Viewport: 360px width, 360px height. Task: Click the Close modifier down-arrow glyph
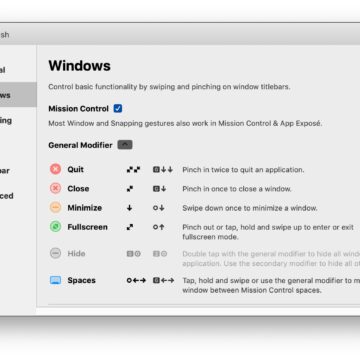click(159, 189)
